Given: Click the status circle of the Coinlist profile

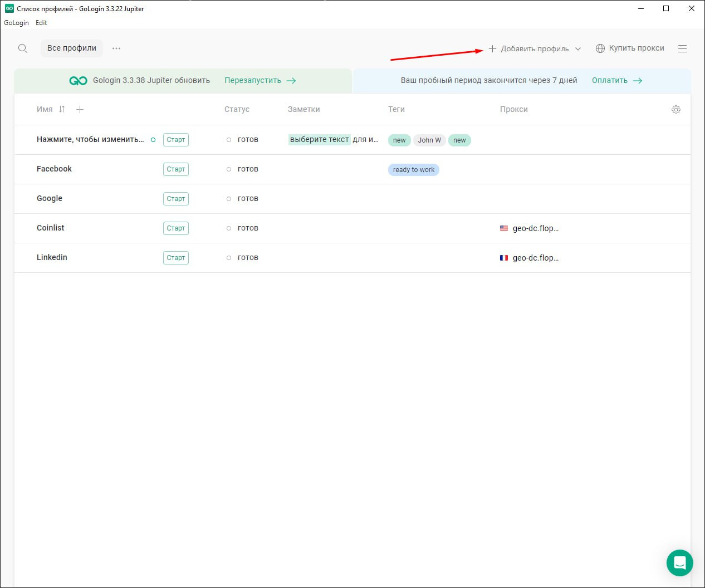Looking at the screenshot, I should pyautogui.click(x=229, y=228).
